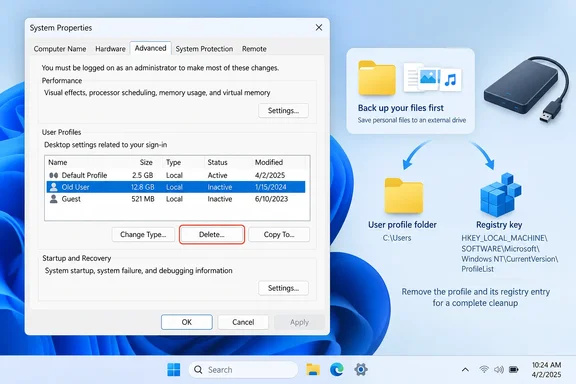Sort profiles by the Size column header
Image resolution: width=576 pixels, height=384 pixels.
(x=145, y=162)
